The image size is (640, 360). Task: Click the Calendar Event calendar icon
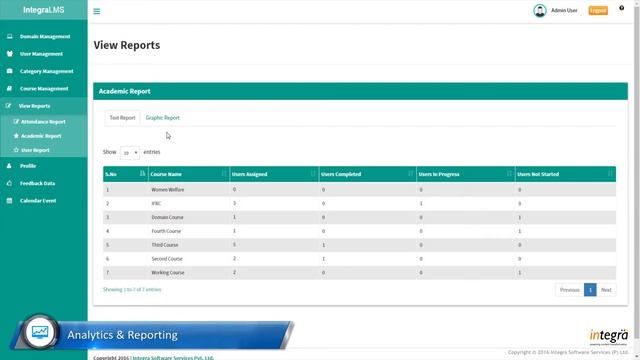coord(9,200)
